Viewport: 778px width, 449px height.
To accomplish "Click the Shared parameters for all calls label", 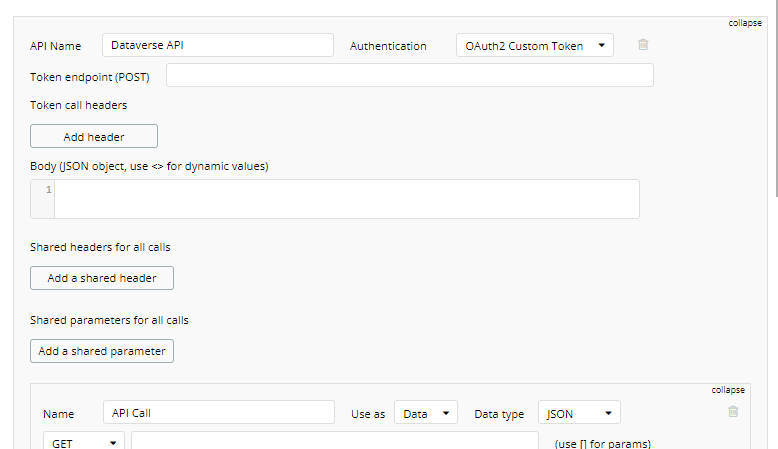I will tap(110, 321).
